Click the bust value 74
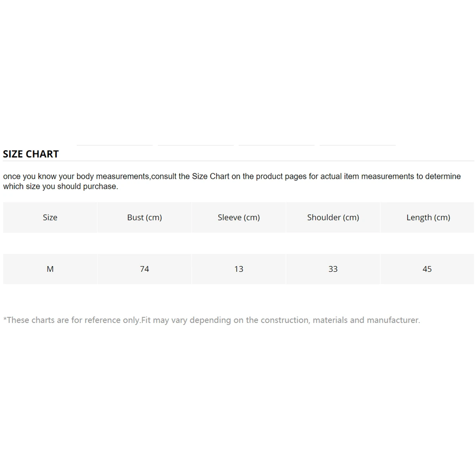The image size is (476, 476). 144,269
